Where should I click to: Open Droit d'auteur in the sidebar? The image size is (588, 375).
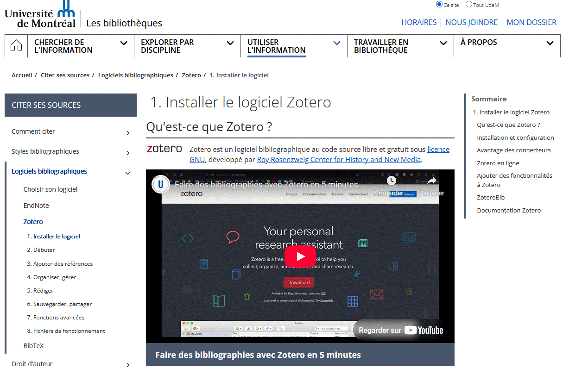32,364
